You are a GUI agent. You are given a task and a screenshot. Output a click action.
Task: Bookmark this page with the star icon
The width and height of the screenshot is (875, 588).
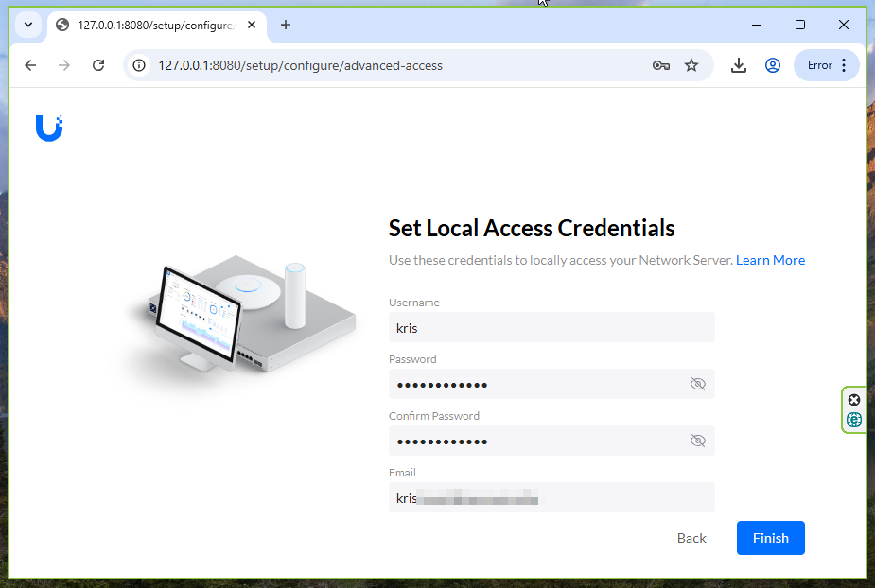pos(691,65)
